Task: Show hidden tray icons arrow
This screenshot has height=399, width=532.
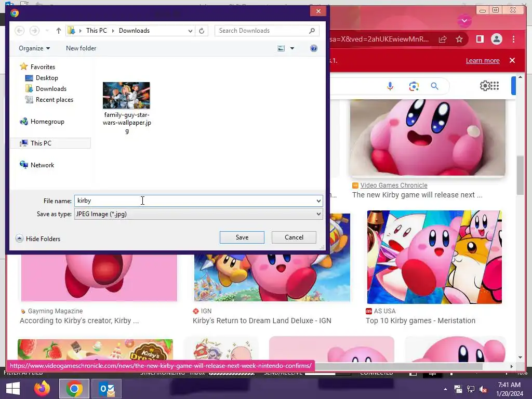Action: 445,389
